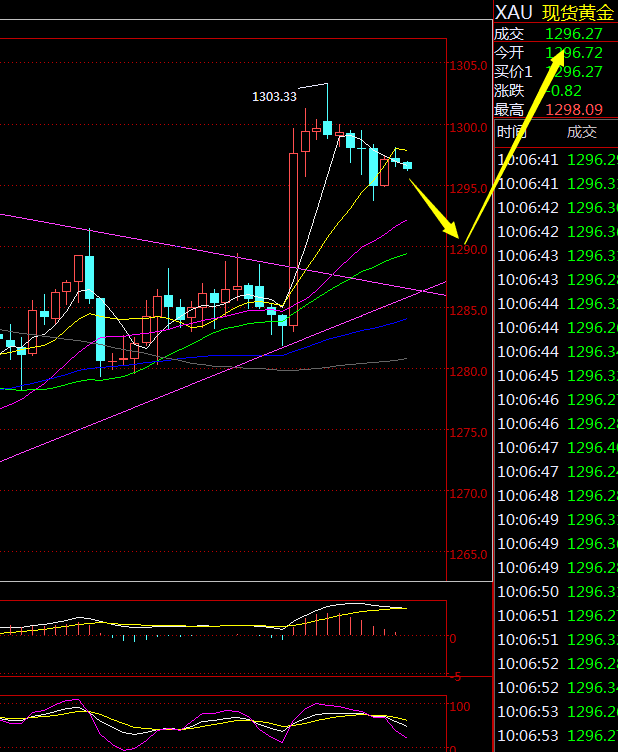Click the 时间 column header
Viewport: 618px width, 752px height.
pyautogui.click(x=511, y=132)
